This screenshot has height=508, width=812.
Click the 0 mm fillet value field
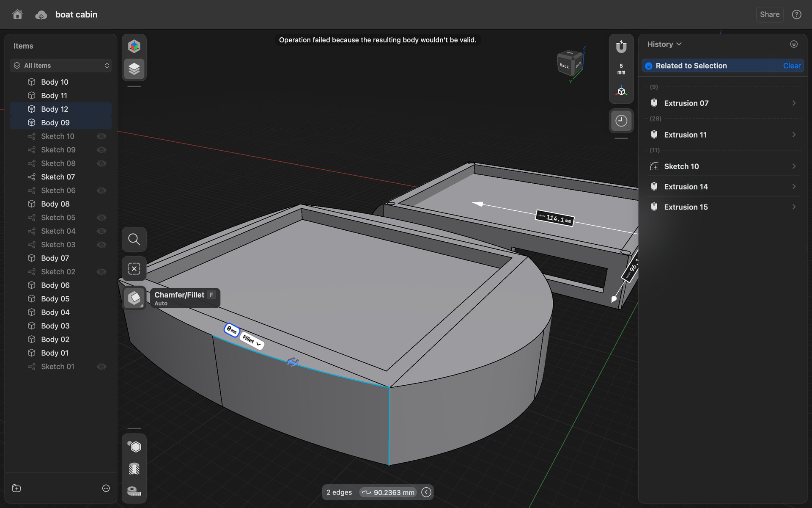(x=231, y=330)
